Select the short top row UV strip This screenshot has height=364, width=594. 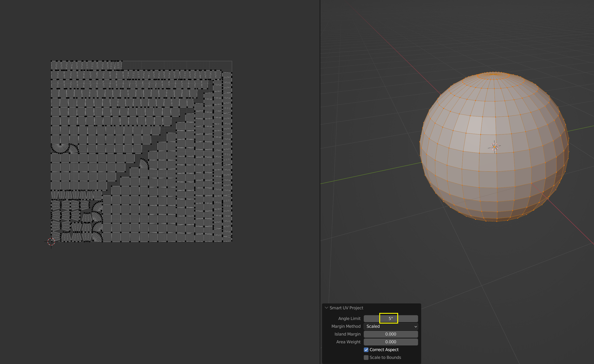[86, 65]
